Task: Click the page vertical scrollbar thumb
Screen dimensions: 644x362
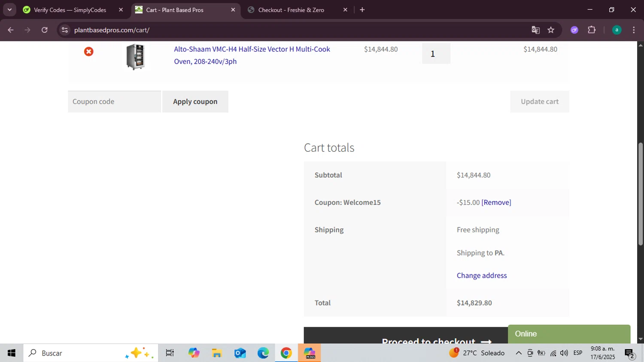Action: click(641, 194)
